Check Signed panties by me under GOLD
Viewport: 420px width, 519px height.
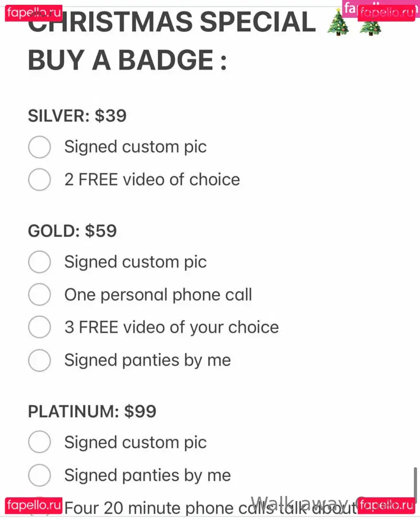(x=39, y=360)
